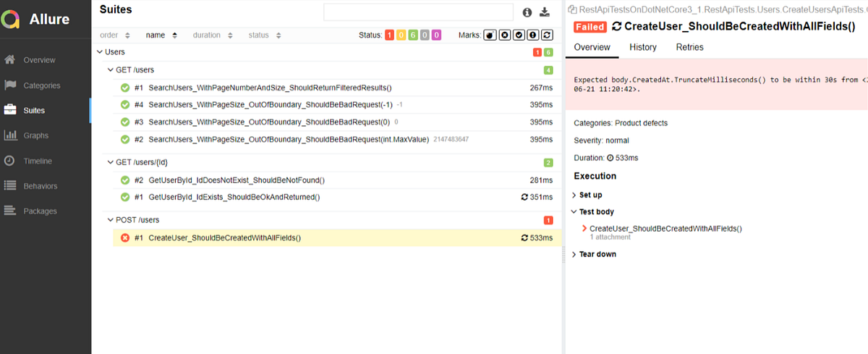868x354 pixels.
Task: Open Graphs via the bar chart icon
Action: pos(10,135)
